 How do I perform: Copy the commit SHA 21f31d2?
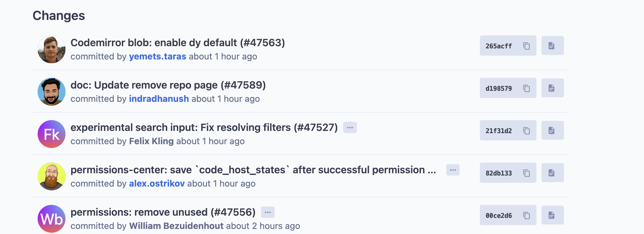(x=526, y=130)
